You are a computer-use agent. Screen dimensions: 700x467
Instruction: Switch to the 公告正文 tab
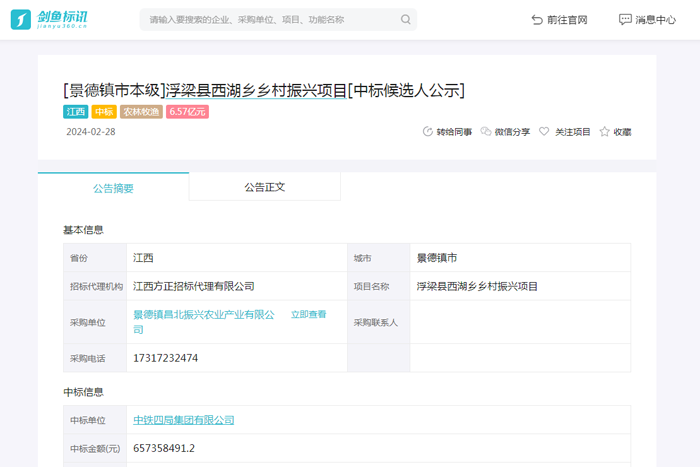coord(264,187)
